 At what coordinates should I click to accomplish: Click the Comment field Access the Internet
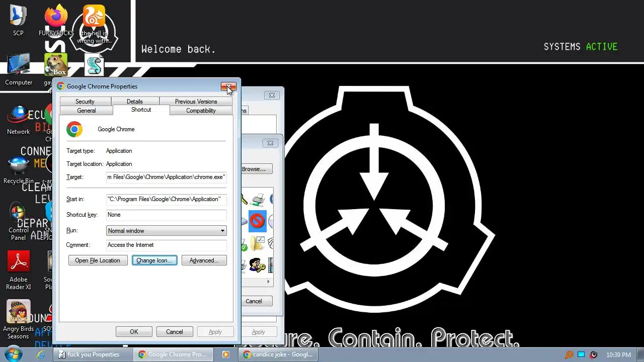coord(167,245)
